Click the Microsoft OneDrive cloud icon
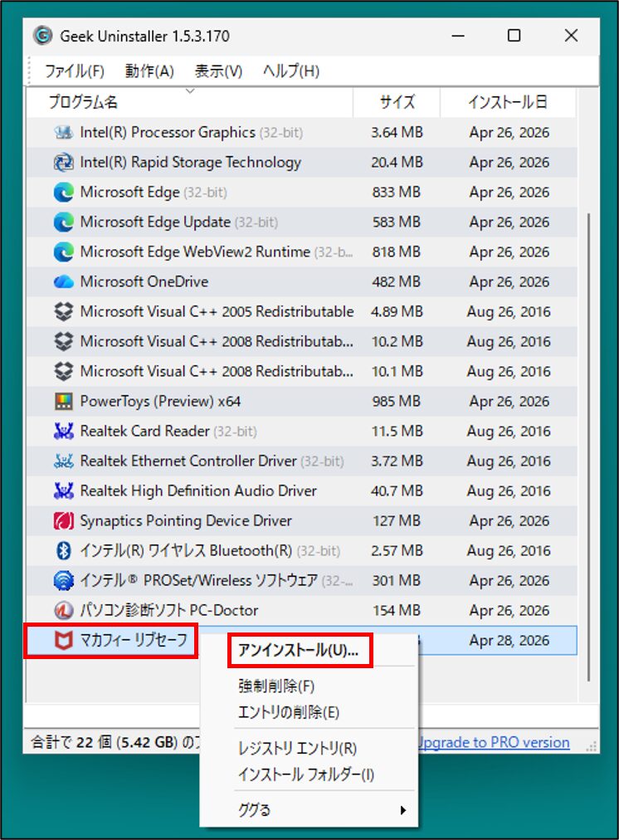This screenshot has height=840, width=619. click(x=64, y=281)
